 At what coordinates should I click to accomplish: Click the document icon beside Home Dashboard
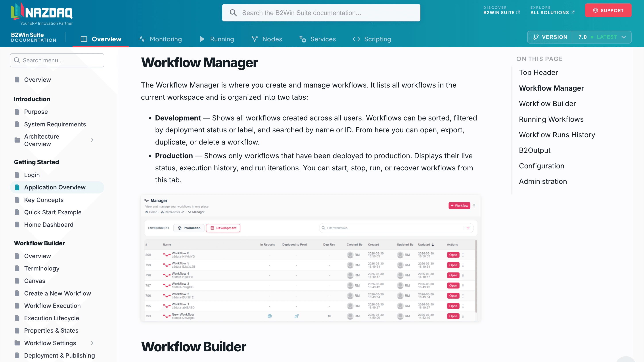tap(17, 225)
